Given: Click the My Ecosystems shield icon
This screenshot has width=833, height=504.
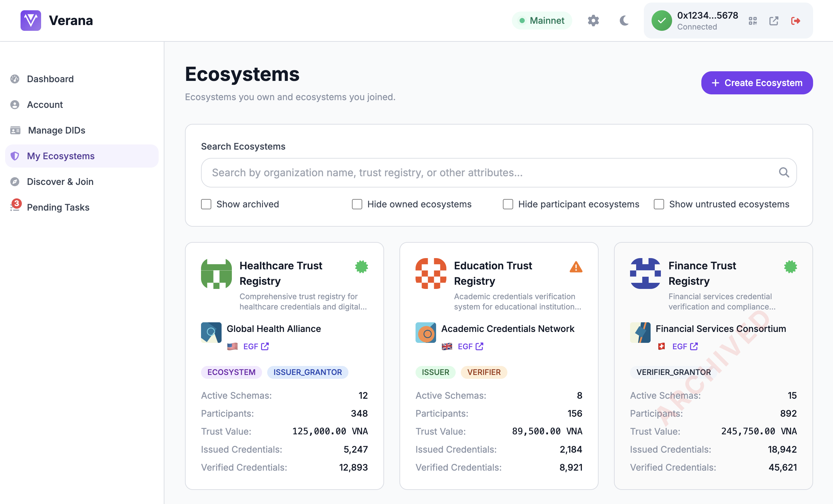Looking at the screenshot, I should pyautogui.click(x=15, y=156).
